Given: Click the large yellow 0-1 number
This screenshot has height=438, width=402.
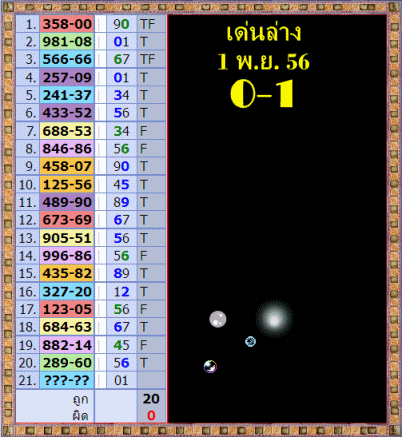Looking at the screenshot, I should pos(262,94).
